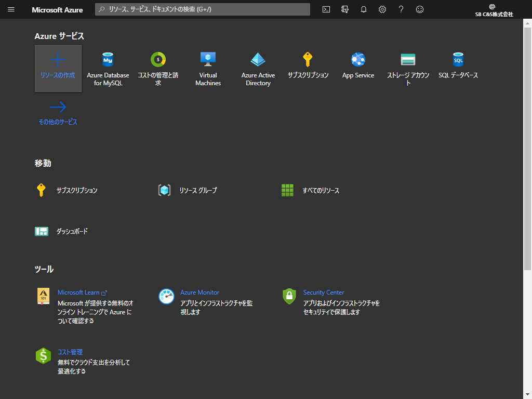Screen dimensions: 532x399
Task: Click the コストの管理と請求 label text
Action: click(x=158, y=79)
